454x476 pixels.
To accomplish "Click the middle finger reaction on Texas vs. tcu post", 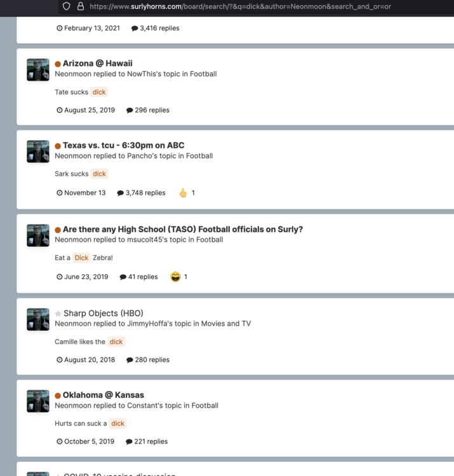I will [183, 193].
